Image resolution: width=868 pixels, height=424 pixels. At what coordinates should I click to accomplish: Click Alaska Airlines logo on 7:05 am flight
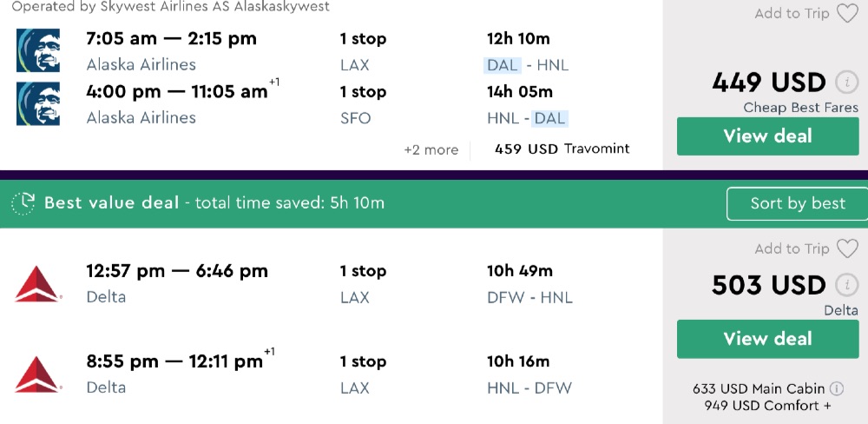pyautogui.click(x=38, y=50)
